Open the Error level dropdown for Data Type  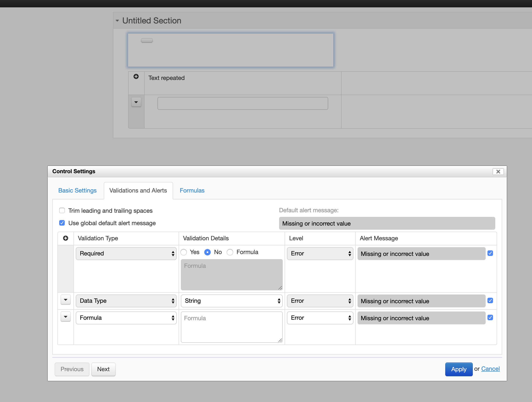320,301
